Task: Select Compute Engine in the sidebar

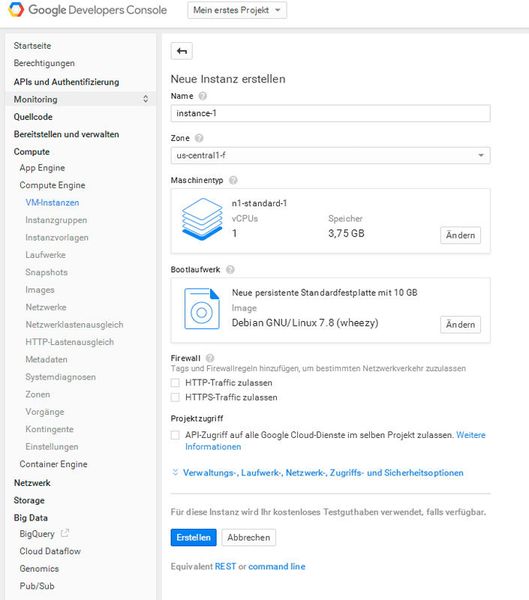Action: click(52, 185)
